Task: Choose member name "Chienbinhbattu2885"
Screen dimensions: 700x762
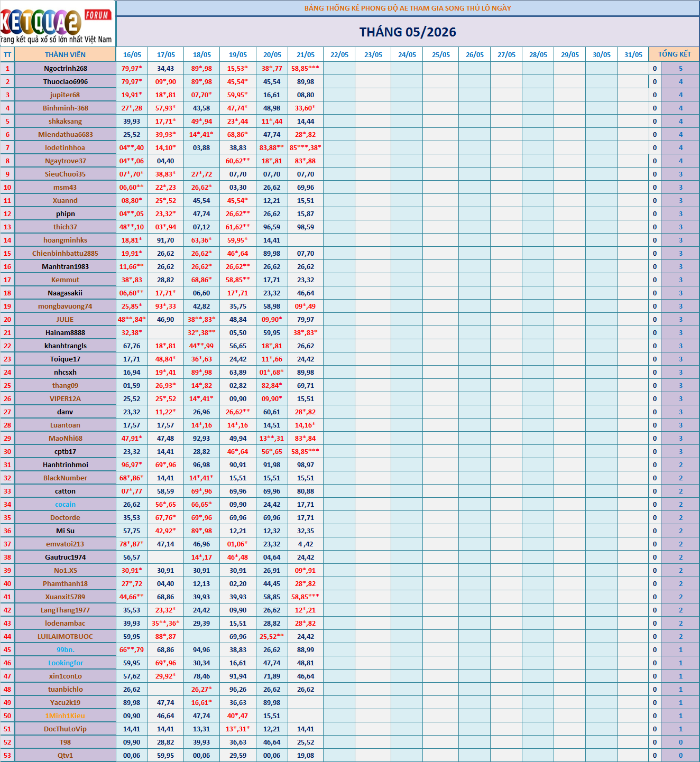Action: point(65,253)
